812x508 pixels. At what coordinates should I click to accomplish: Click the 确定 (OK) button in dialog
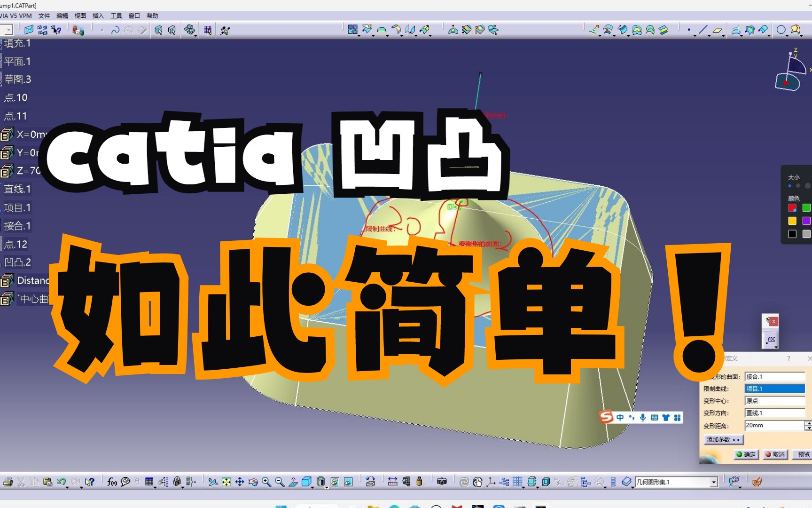[746, 454]
